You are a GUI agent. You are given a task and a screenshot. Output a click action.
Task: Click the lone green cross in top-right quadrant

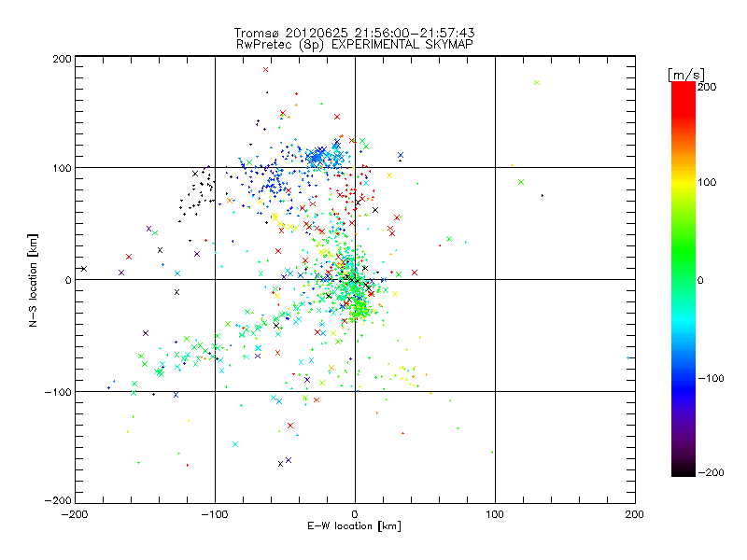(537, 82)
